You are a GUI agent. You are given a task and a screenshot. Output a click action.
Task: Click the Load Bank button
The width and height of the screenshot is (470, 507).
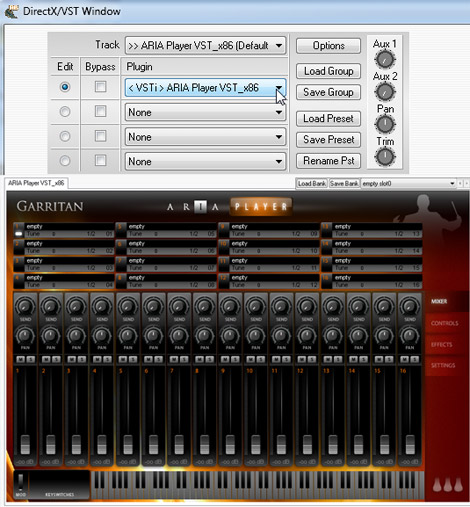(312, 184)
